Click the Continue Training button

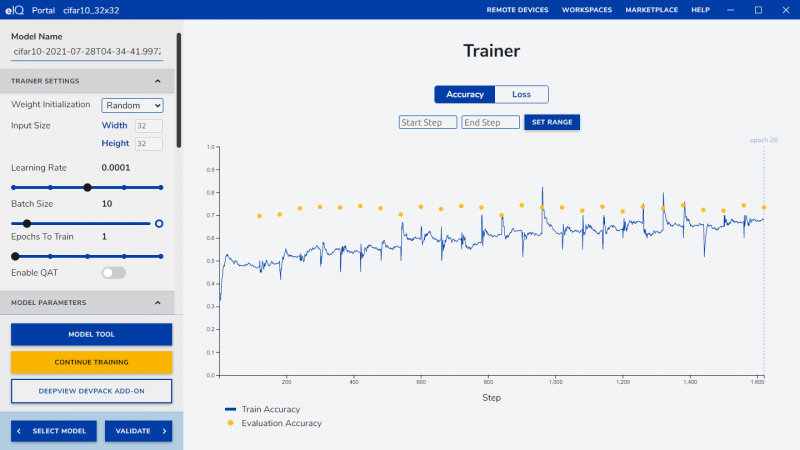(x=91, y=362)
